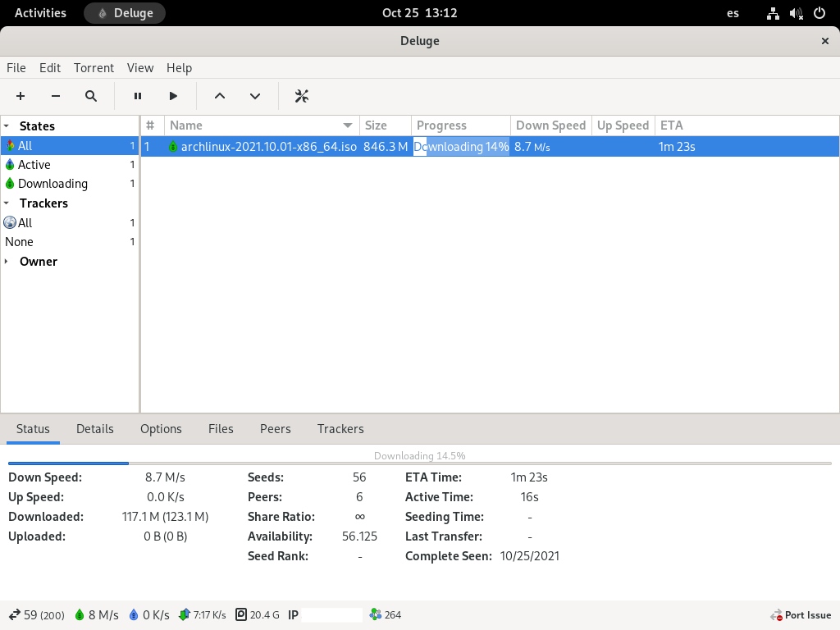Pause the selected torrent
840x630 pixels.
(138, 96)
